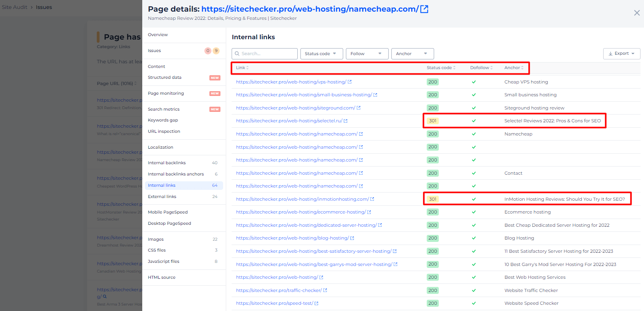This screenshot has height=311, width=644.
Task: Click anchor text 'Website Traffic Checker'
Action: (x=531, y=290)
